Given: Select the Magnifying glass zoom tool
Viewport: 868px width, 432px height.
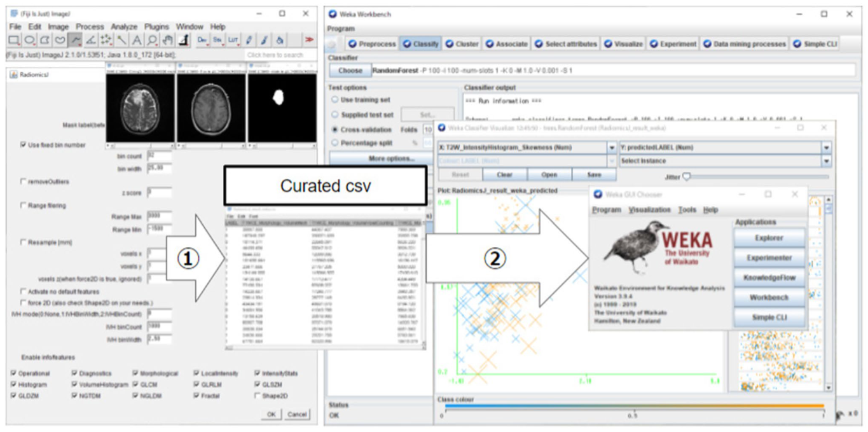Looking at the screenshot, I should [152, 40].
